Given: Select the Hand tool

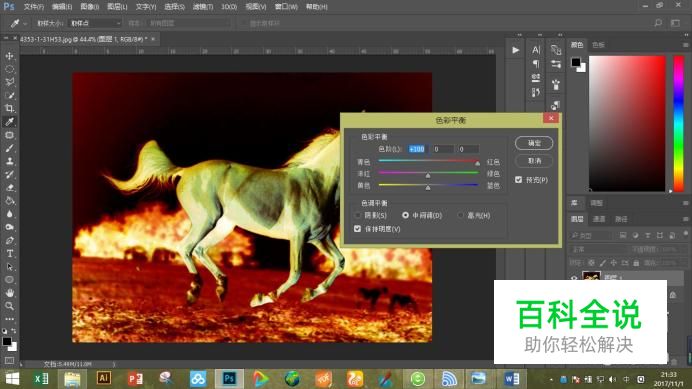Looking at the screenshot, I should click(x=9, y=293).
